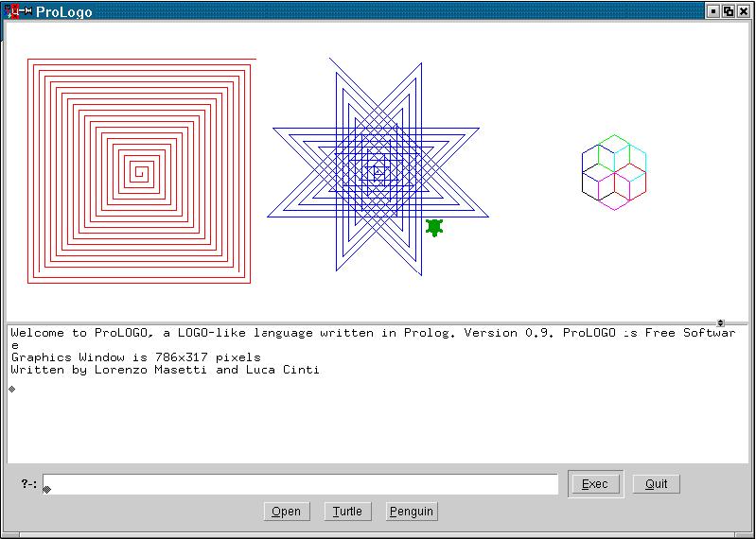The image size is (756, 539).
Task: Switch cursor to Turtle
Action: click(347, 512)
